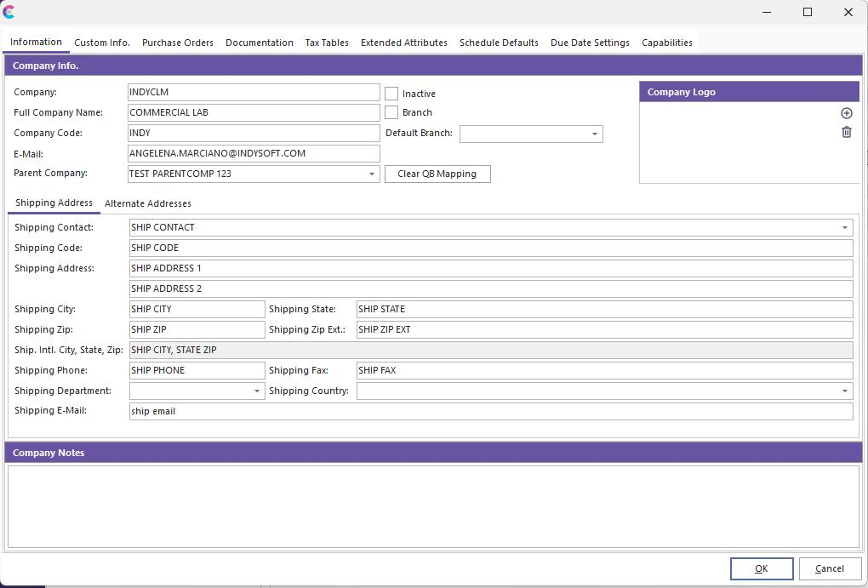Click the Full Company Name field
Screen dimensions: 868x588
(x=253, y=112)
